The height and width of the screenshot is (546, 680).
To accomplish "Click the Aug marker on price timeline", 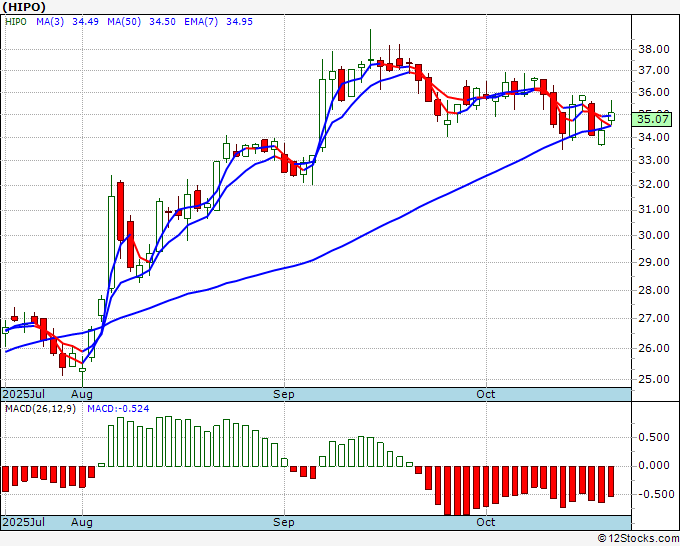I will (x=82, y=394).
